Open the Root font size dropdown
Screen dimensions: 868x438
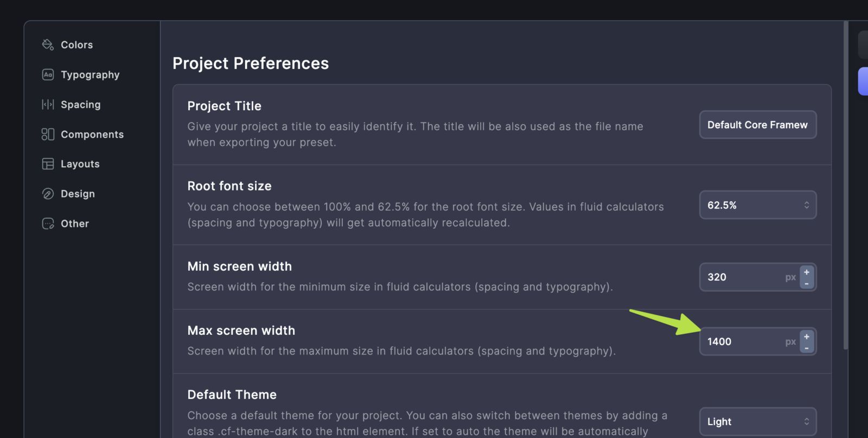pos(757,205)
